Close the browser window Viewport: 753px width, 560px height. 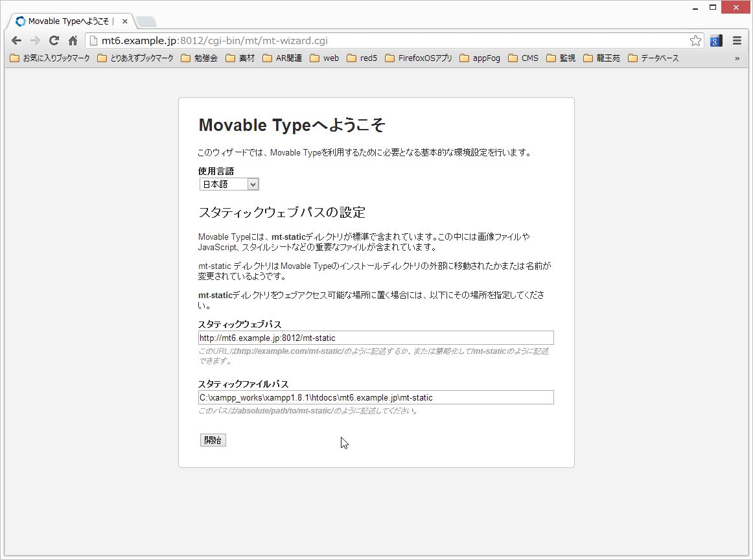[736, 7]
